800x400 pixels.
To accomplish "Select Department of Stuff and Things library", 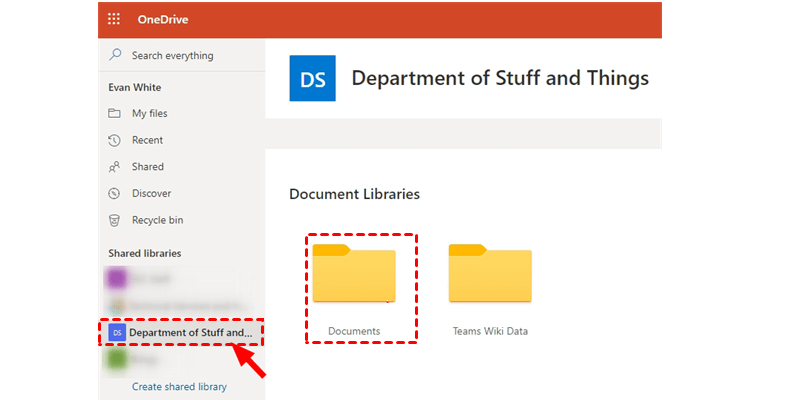I will (190, 332).
